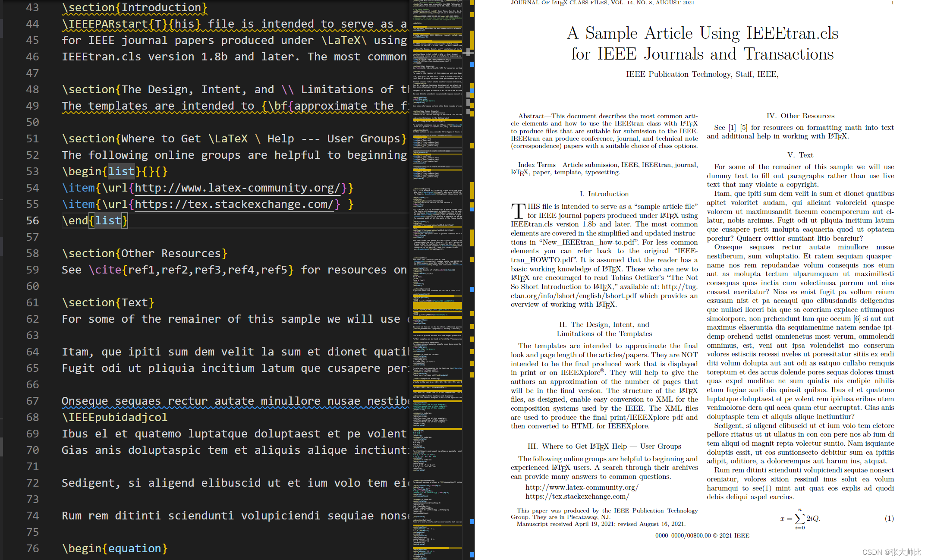This screenshot has height=560, width=928.
Task: Open https://tex.stackexchange.com/ link in PDF
Action: click(577, 496)
